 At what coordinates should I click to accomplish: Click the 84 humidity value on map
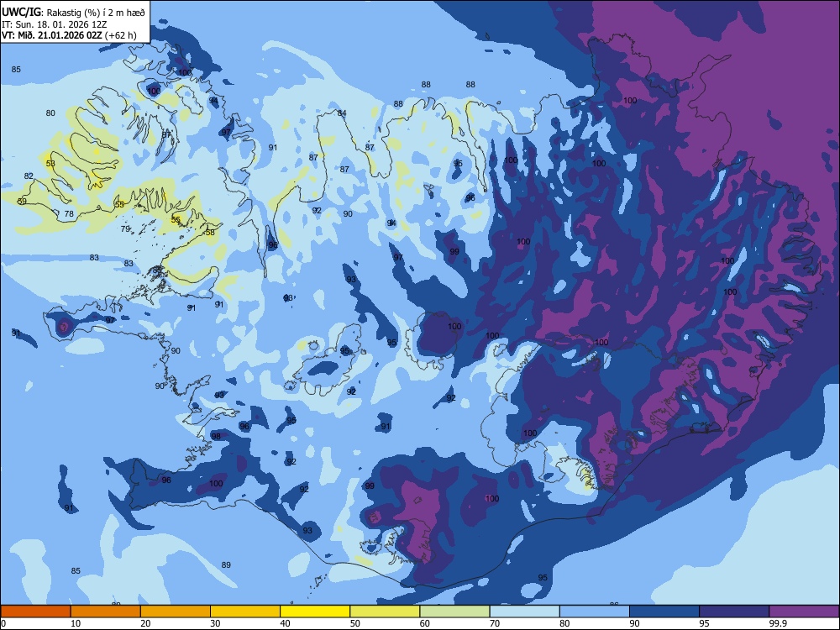(x=342, y=113)
